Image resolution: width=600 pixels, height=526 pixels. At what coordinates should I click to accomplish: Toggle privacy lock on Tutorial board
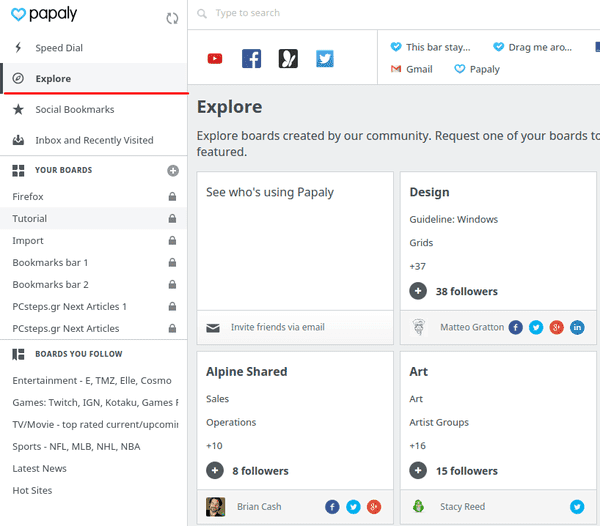(173, 218)
